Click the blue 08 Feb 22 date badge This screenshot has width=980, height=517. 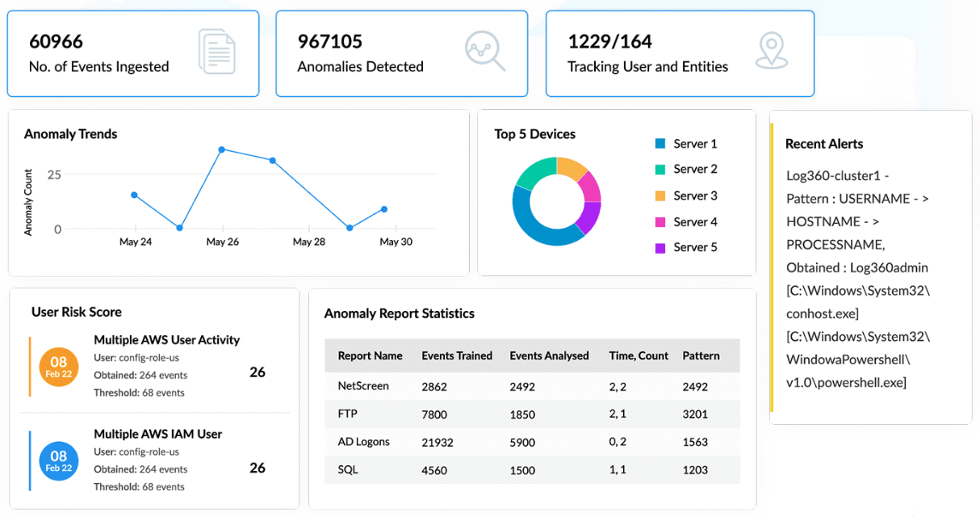59,461
